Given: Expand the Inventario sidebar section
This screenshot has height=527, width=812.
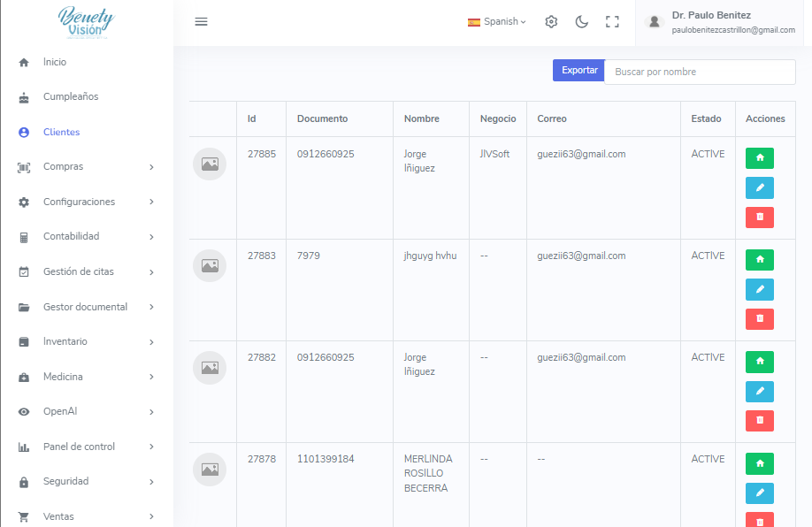Looking at the screenshot, I should point(87,342).
